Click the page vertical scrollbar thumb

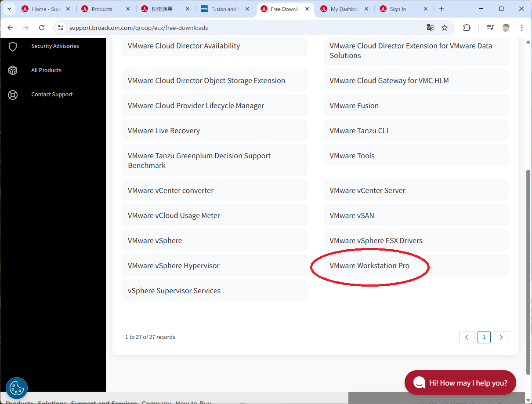click(528, 264)
